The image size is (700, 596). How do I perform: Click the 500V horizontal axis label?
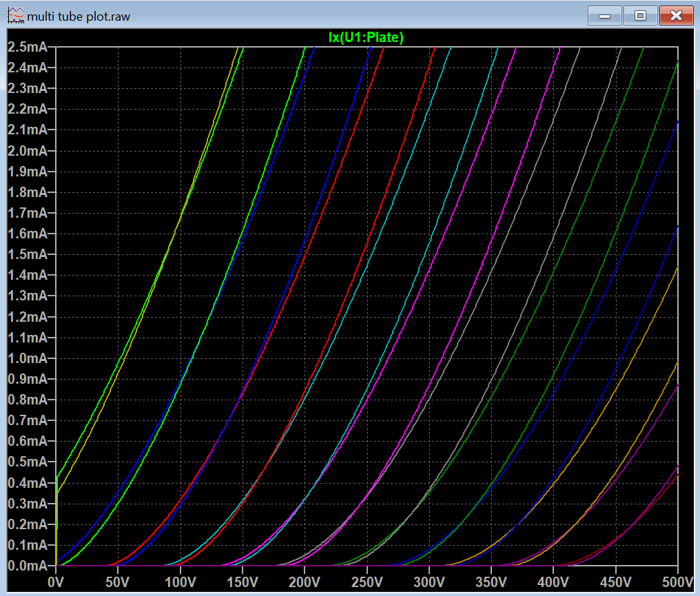coord(678,582)
